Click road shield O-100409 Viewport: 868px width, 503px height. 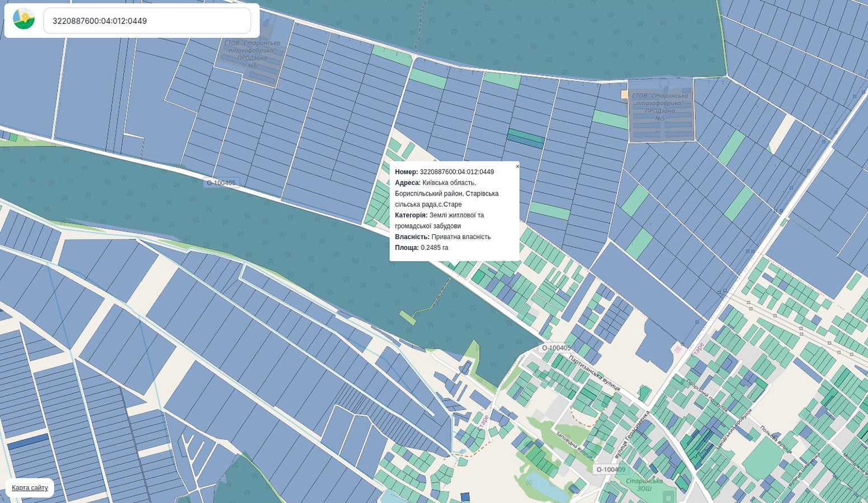tap(611, 469)
